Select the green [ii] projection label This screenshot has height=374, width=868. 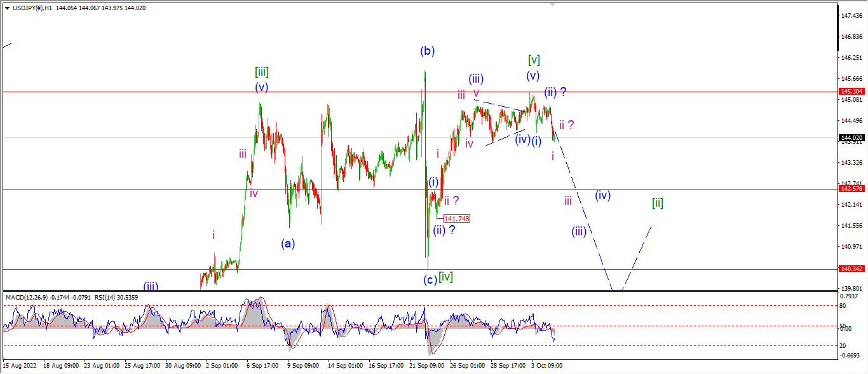[x=658, y=203]
